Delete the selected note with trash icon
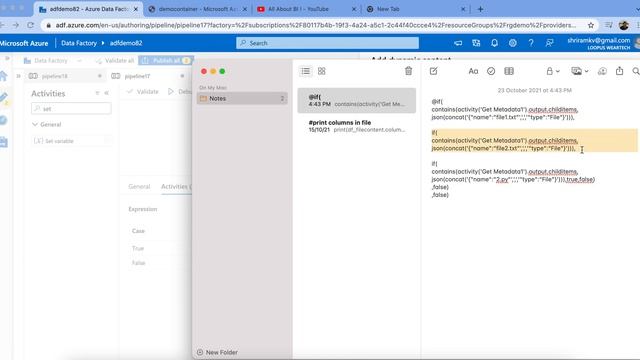Viewport: 640px width, 360px height. click(408, 71)
